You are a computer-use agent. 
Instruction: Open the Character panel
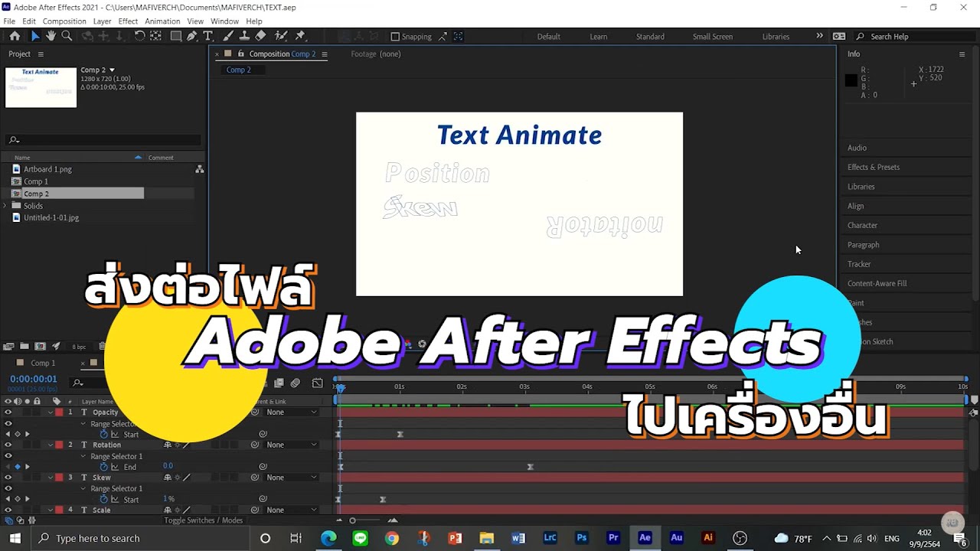(862, 225)
